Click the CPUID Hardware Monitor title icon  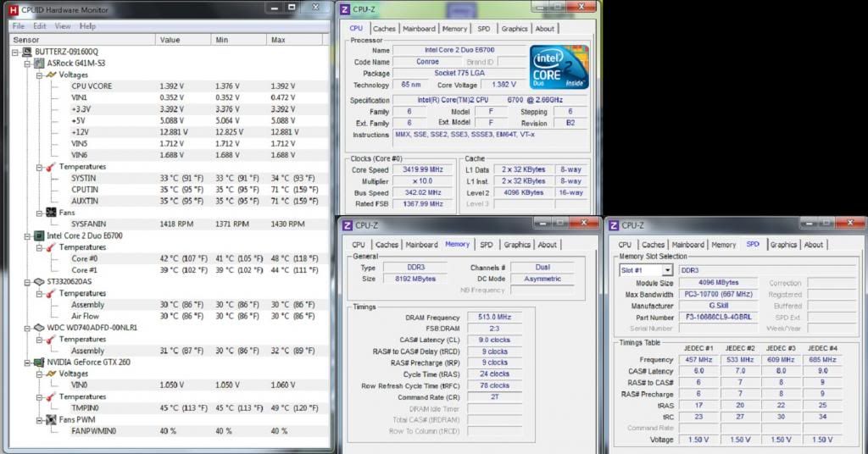pos(14,9)
